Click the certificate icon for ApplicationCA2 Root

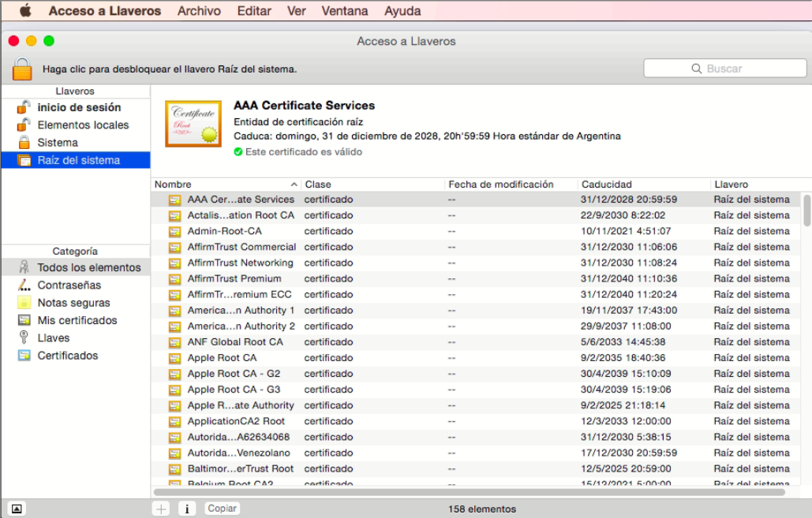point(175,421)
